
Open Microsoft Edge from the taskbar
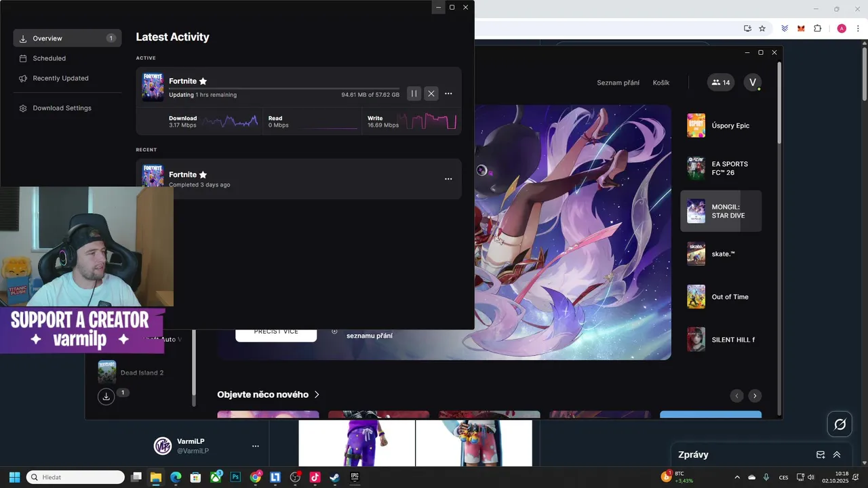176,477
